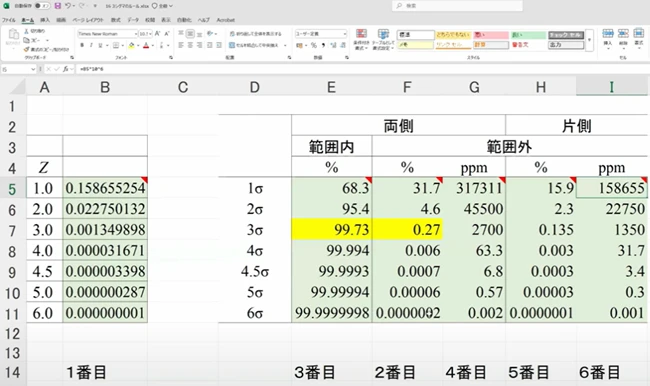Click the Insert Function fx icon

click(65, 69)
